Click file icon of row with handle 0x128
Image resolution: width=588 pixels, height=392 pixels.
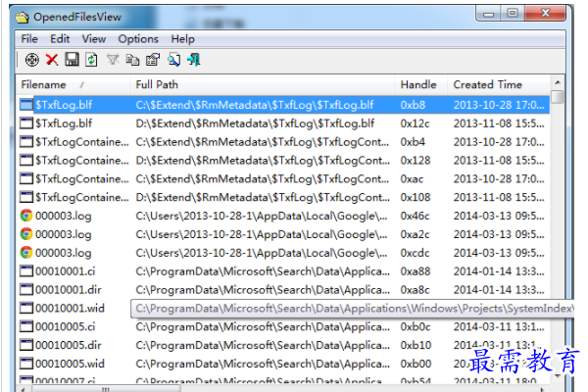[26, 160]
